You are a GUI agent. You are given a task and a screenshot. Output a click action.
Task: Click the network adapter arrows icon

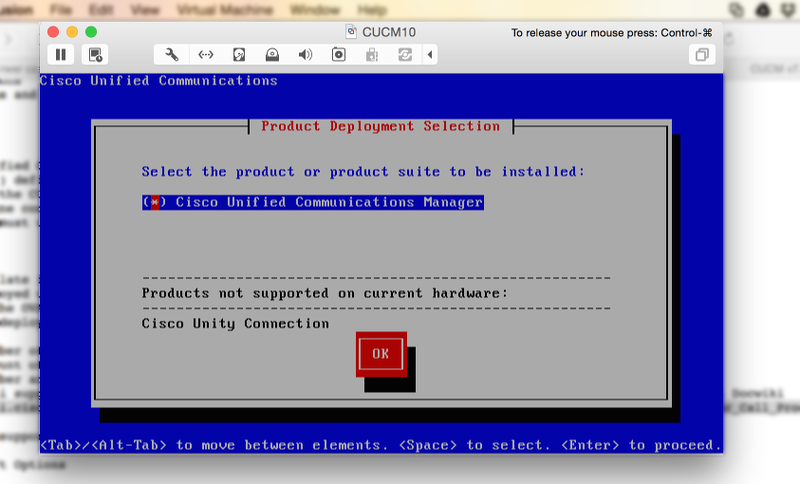pos(206,55)
